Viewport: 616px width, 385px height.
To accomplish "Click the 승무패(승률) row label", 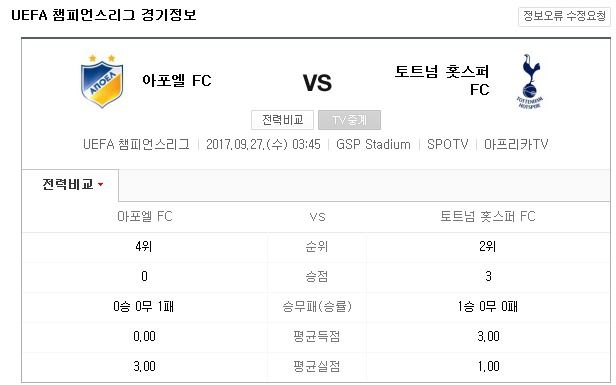I will click(x=317, y=306).
